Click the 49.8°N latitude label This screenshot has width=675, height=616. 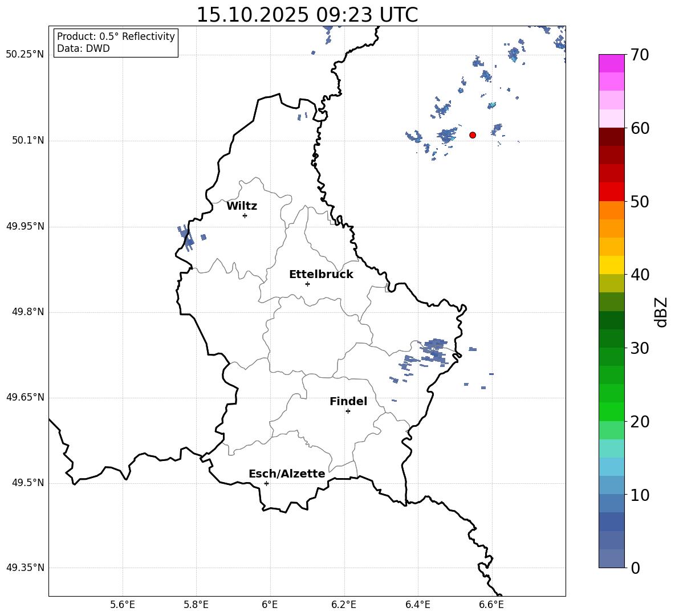(x=28, y=312)
